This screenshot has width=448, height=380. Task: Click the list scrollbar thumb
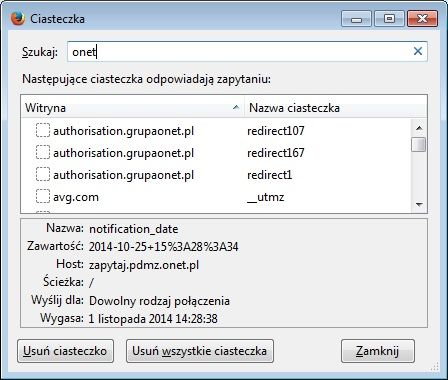(419, 144)
